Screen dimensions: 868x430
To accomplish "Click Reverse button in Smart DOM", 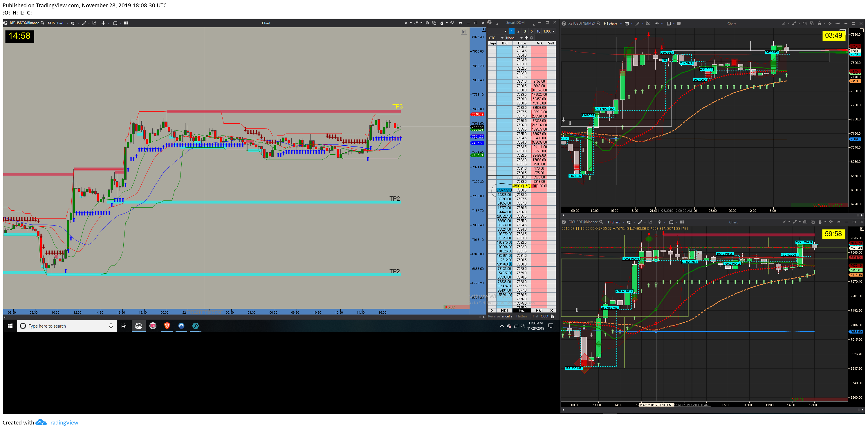I will [494, 316].
